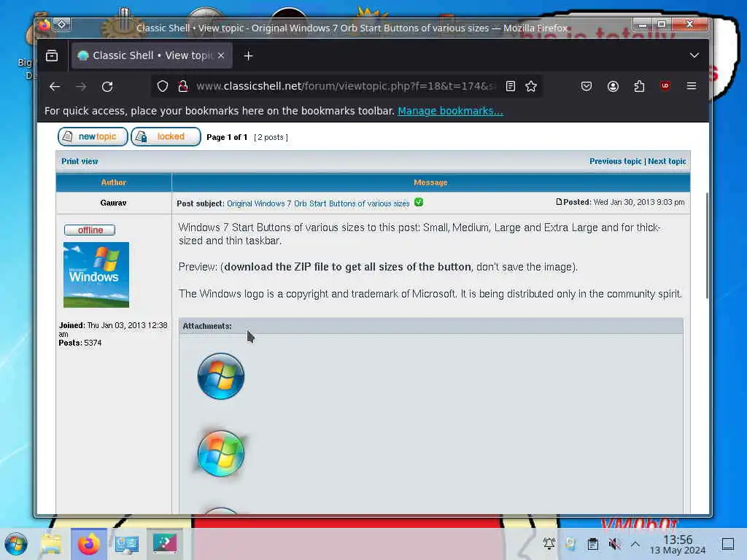
Task: Click the Attachments header label
Action: pyautogui.click(x=207, y=326)
